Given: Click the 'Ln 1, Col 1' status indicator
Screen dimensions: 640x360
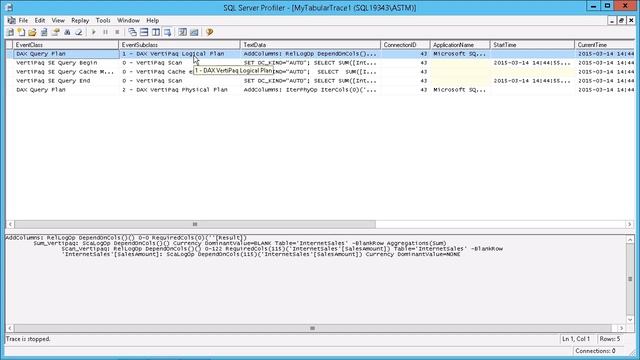Looking at the screenshot, I should point(576,339).
